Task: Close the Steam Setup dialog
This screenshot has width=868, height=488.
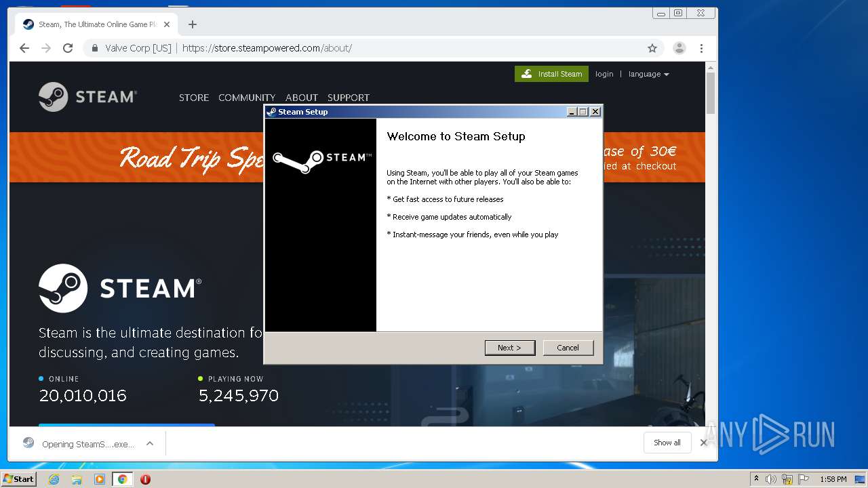Action: 595,112
